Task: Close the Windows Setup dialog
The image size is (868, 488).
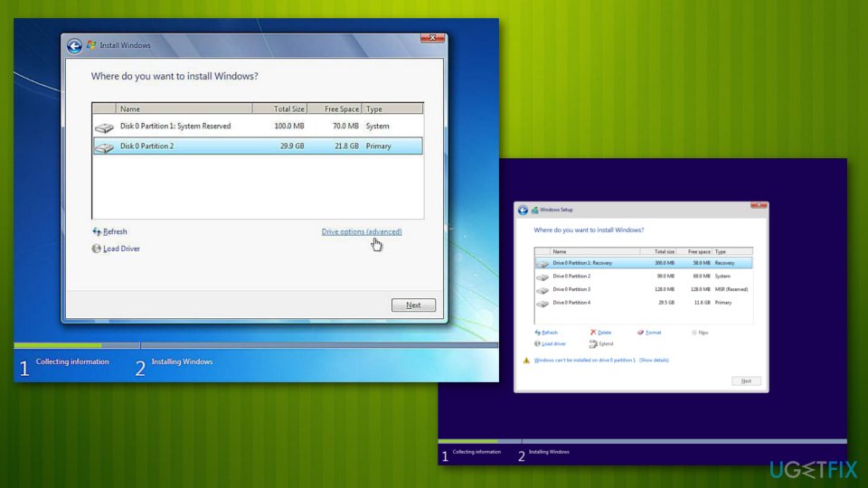Action: coord(759,205)
